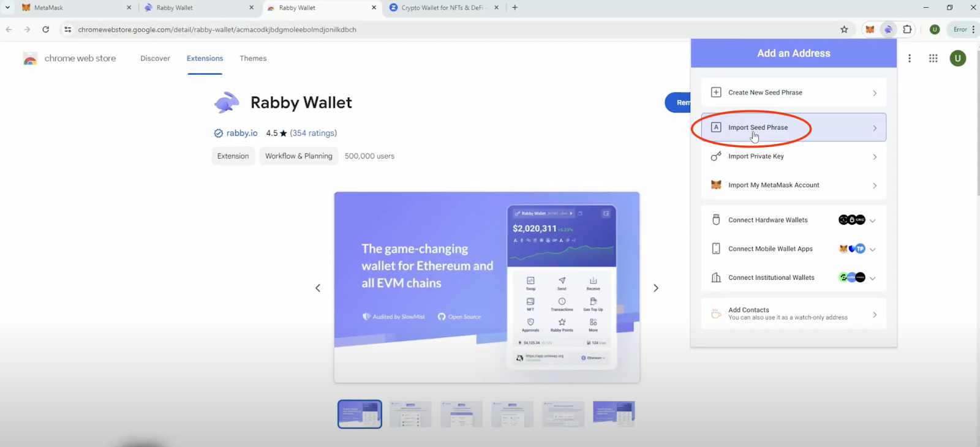Click the Connect Mobile Wallet Apps phone icon
980x447 pixels.
[x=716, y=249]
